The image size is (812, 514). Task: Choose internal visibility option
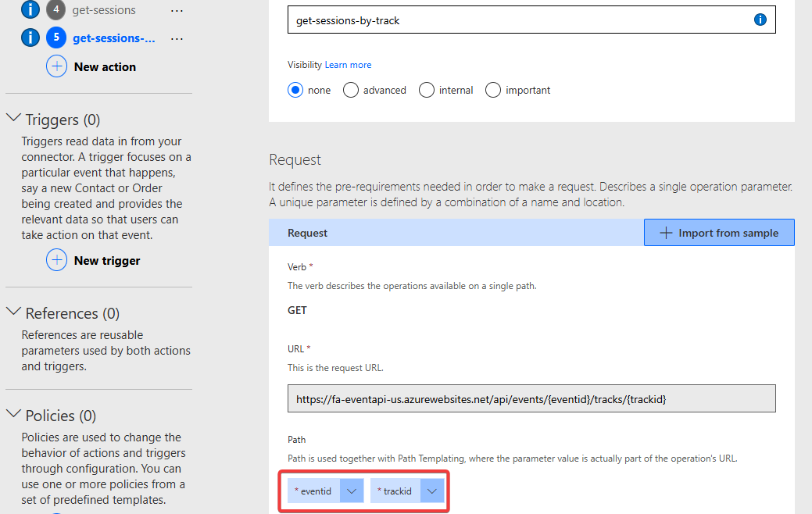[x=427, y=90]
